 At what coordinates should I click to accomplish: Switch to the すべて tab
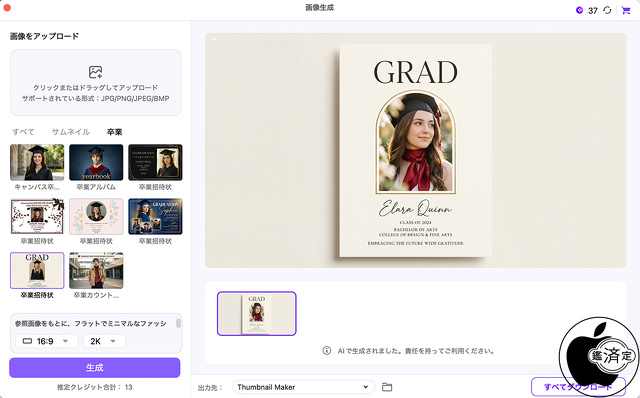pos(23,132)
